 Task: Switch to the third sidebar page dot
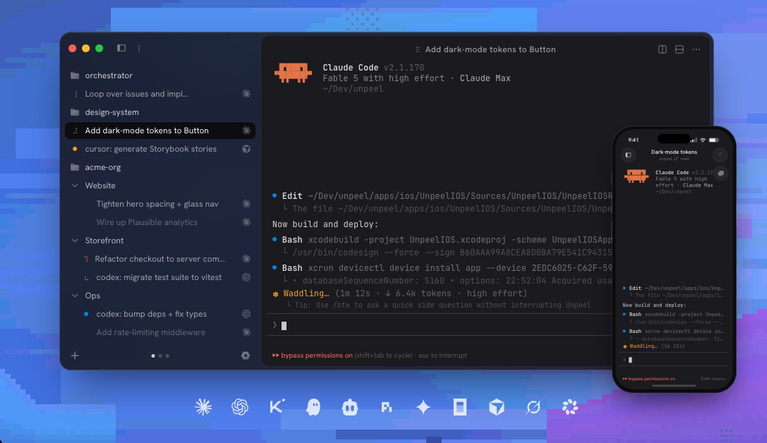[167, 356]
